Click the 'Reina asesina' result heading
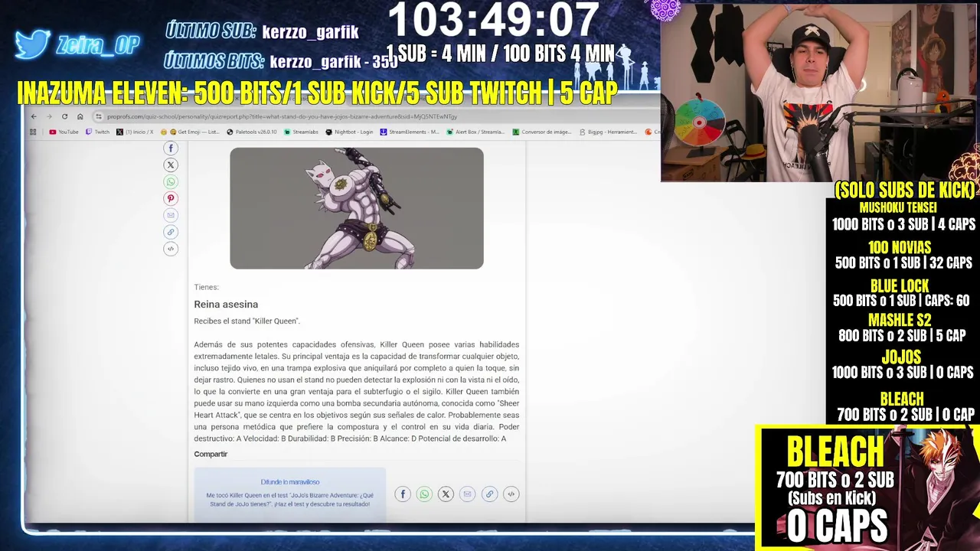The width and height of the screenshot is (980, 551). coord(226,304)
